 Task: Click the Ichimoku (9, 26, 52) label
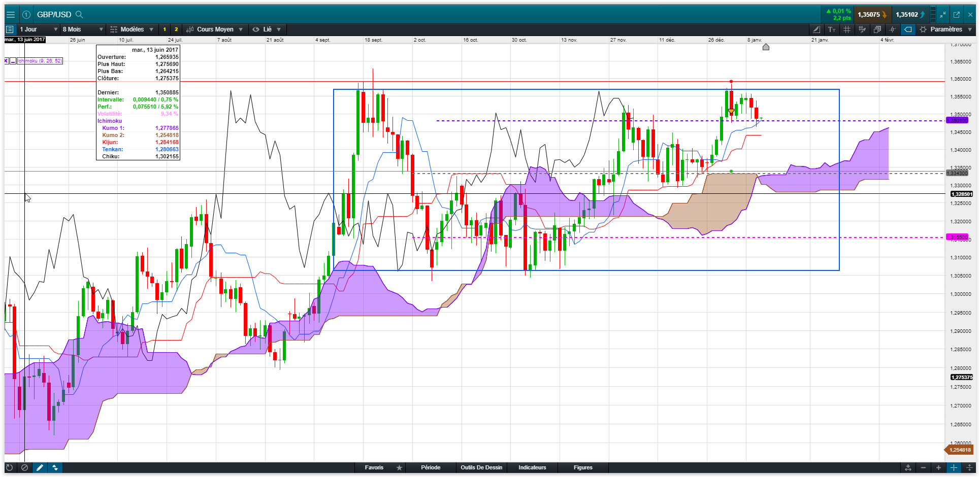[x=40, y=61]
